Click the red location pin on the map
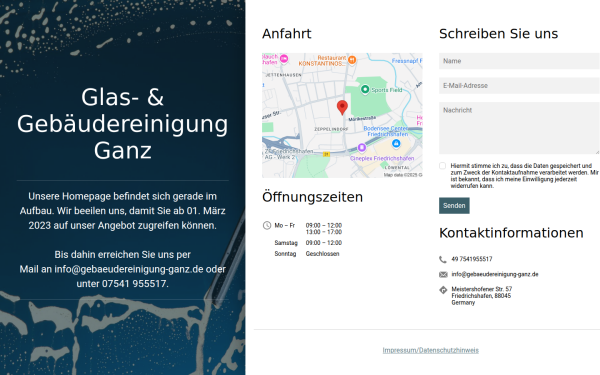The width and height of the screenshot is (600, 375). coord(342,108)
